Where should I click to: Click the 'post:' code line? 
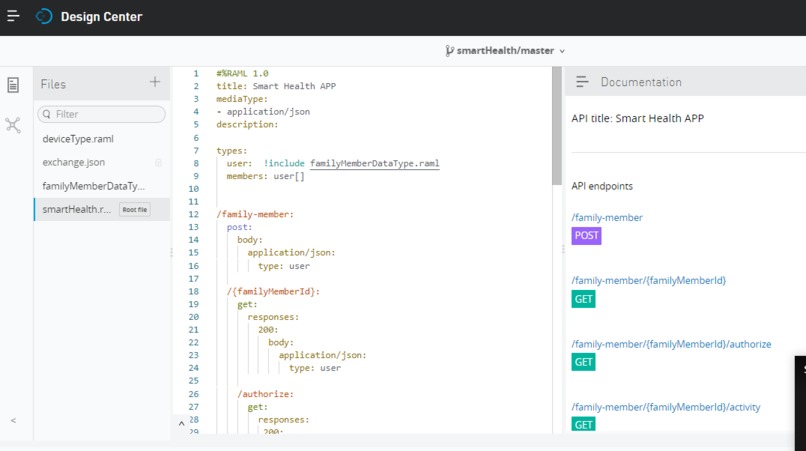240,227
